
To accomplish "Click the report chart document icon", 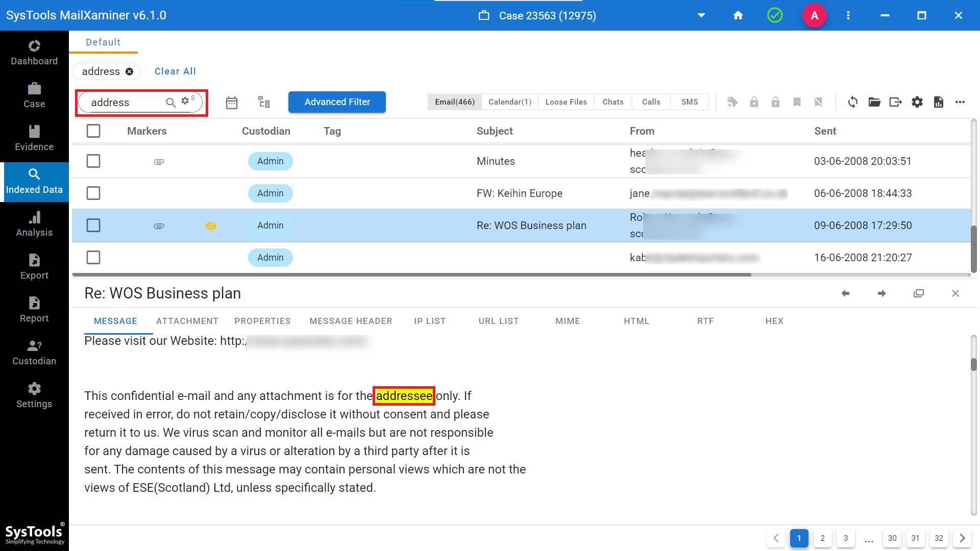I will click(x=939, y=102).
